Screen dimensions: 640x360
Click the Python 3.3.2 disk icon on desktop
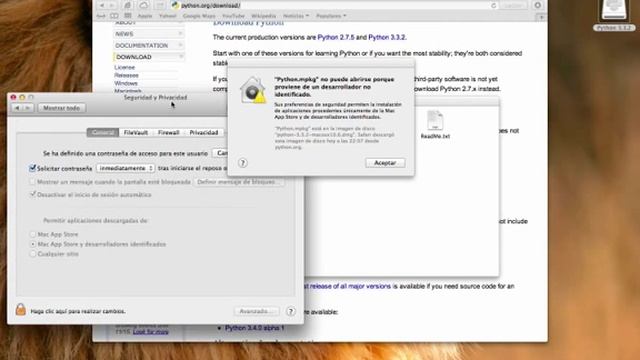614,11
